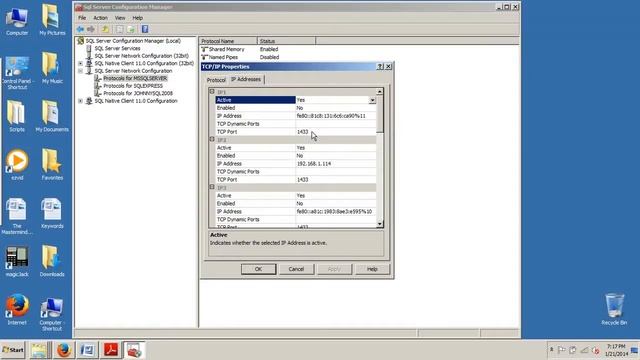Screen dimensions: 640x360
Task: Click the Shared Memory protocol icon
Action: (x=204, y=49)
